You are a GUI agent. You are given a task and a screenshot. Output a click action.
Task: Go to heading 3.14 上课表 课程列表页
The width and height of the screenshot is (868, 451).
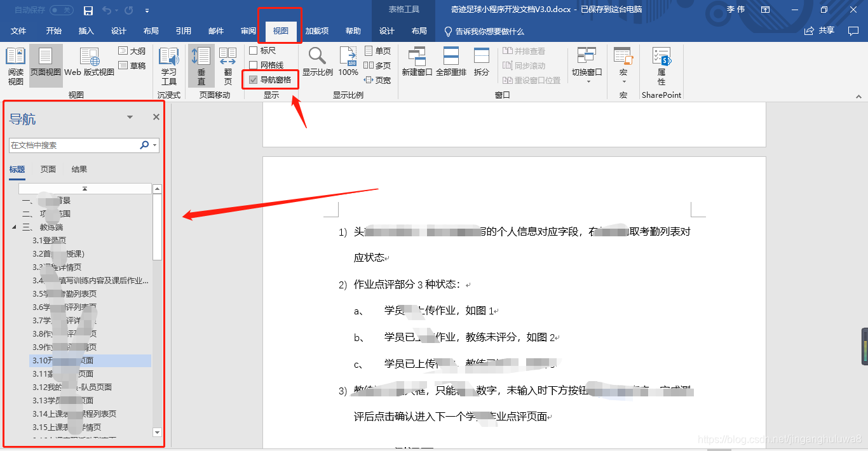(x=74, y=414)
